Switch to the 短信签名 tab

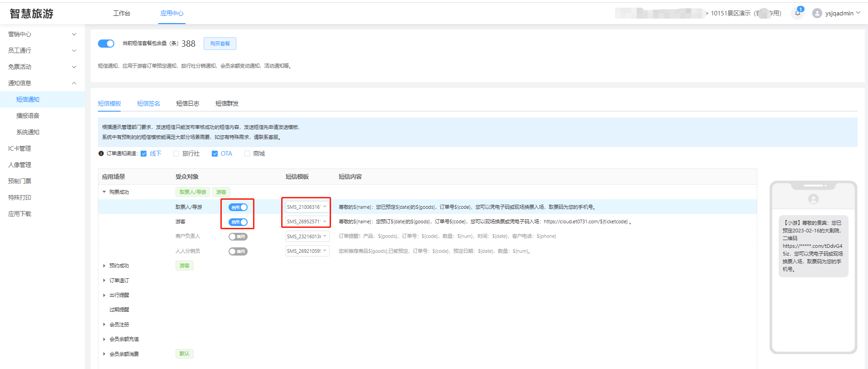coord(148,103)
